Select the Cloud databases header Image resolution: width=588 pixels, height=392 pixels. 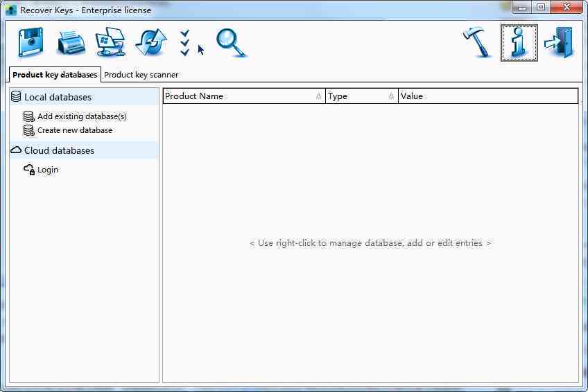click(x=85, y=150)
